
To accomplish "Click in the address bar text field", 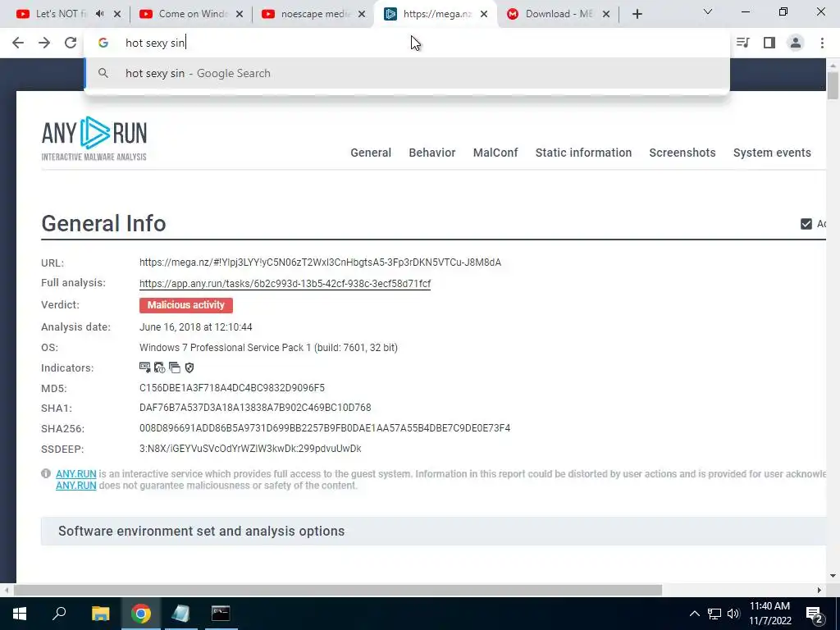I will (x=407, y=43).
